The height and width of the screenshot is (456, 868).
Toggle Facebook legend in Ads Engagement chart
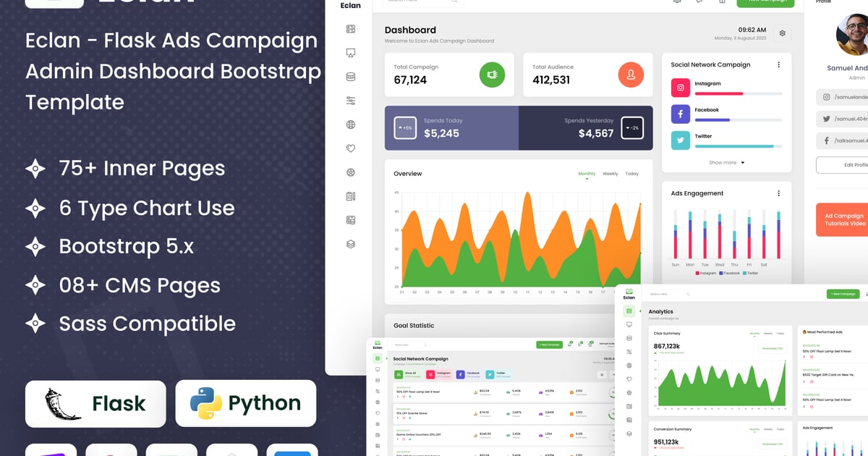pos(729,273)
